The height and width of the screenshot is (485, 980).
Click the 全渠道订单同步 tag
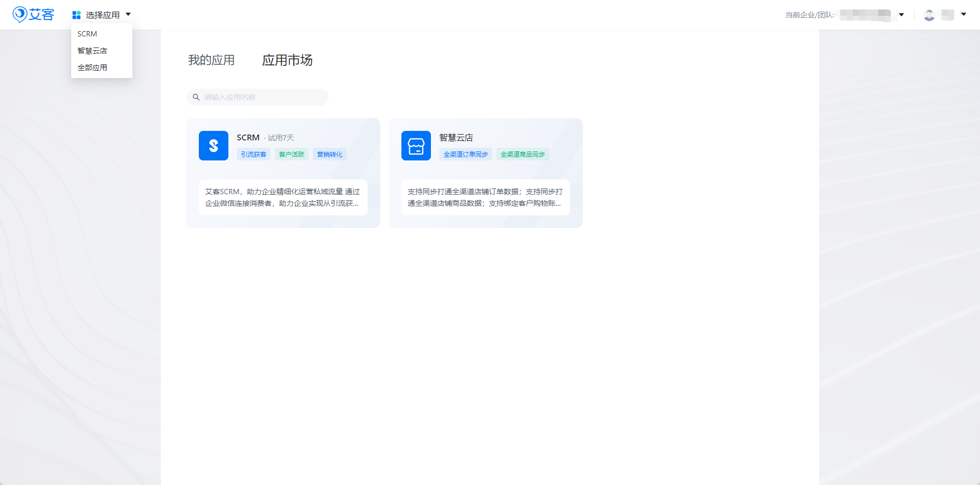tap(466, 154)
